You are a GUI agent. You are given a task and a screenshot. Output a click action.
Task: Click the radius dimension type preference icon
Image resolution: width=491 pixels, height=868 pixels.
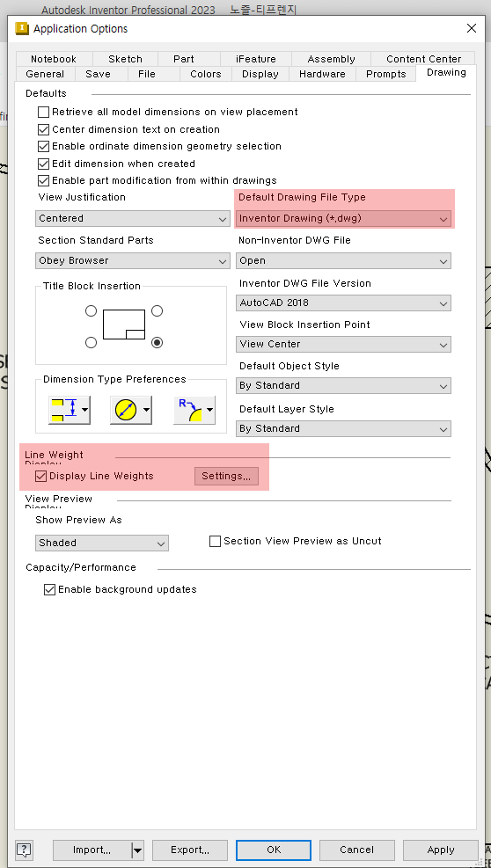194,410
